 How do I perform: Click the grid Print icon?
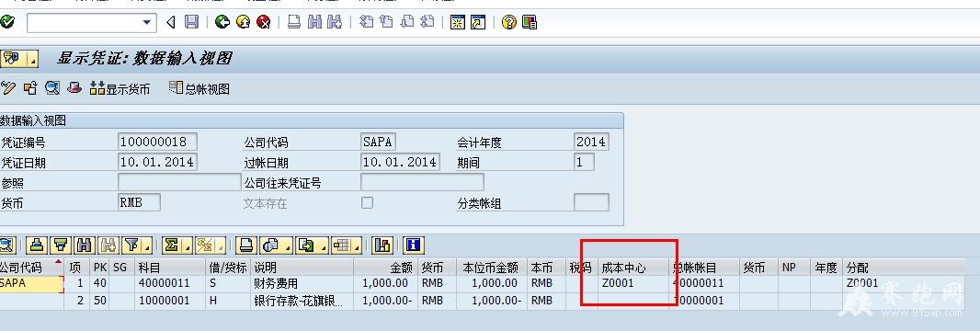pyautogui.click(x=245, y=245)
